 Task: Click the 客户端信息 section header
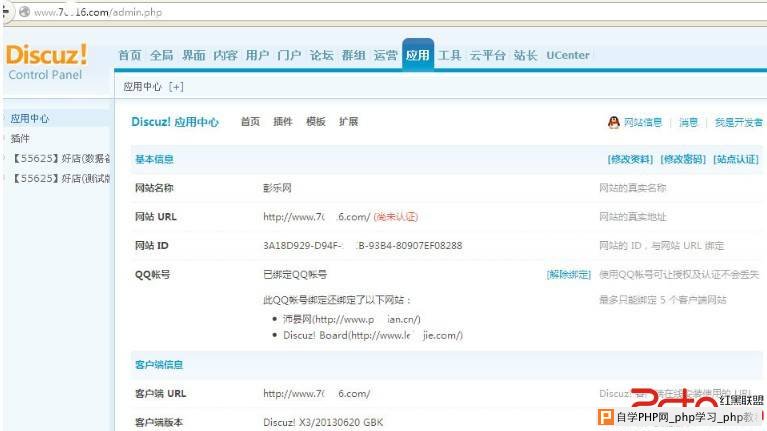click(159, 364)
